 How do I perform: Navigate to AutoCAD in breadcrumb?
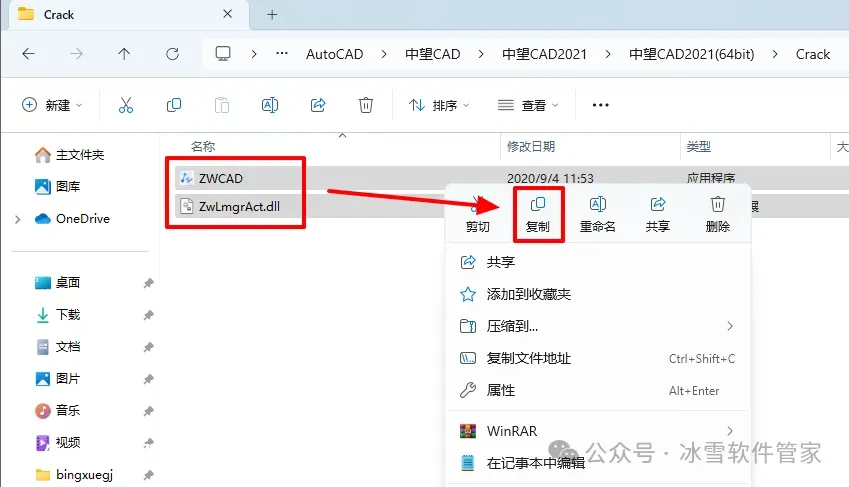pyautogui.click(x=334, y=54)
